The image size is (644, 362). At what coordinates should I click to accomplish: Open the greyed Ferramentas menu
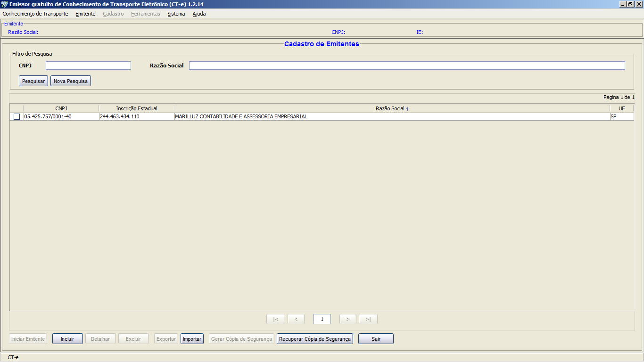point(146,14)
